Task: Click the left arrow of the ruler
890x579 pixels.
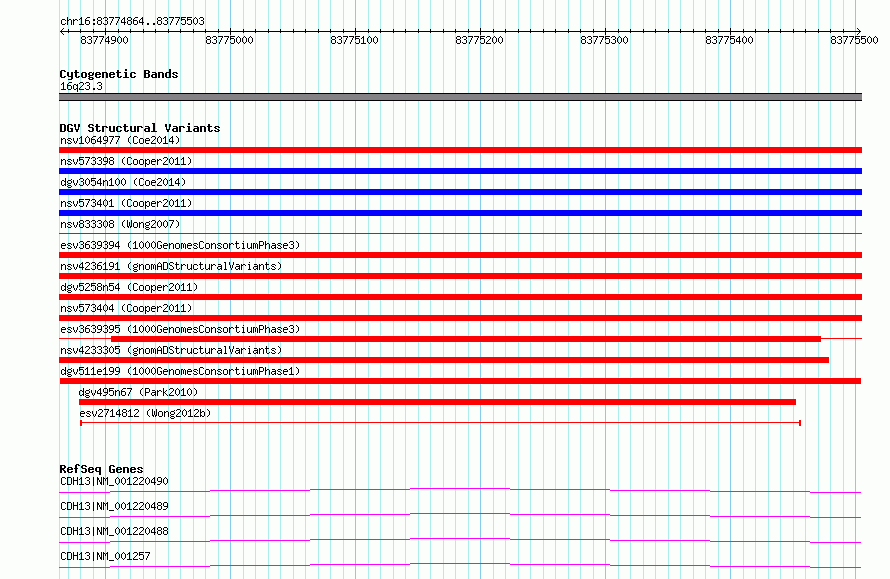Action: 62,31
